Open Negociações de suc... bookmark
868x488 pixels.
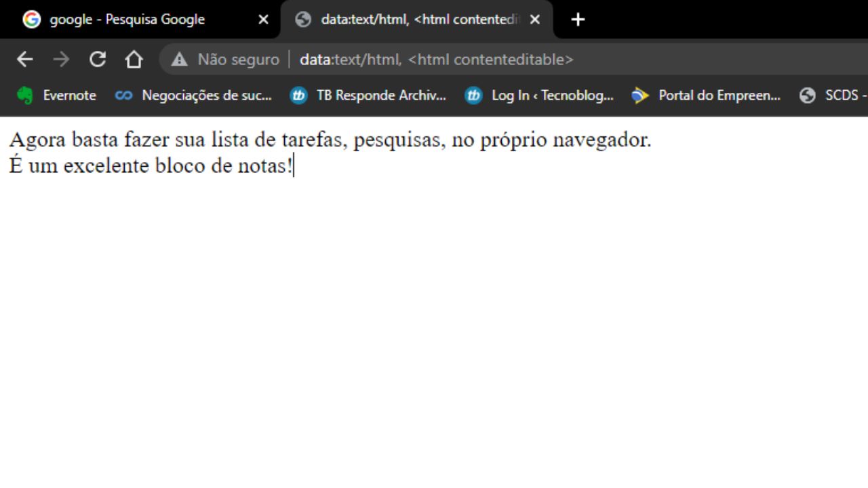point(194,96)
